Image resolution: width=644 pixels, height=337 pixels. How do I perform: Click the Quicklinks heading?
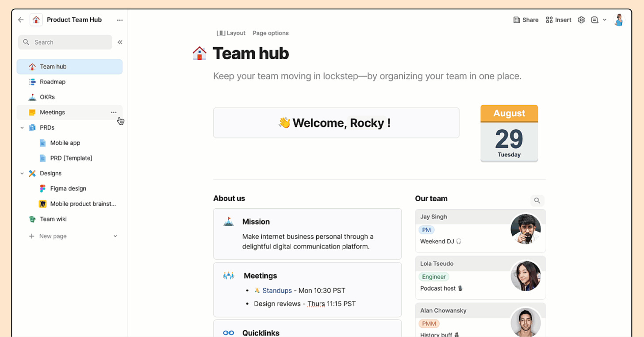point(261,333)
